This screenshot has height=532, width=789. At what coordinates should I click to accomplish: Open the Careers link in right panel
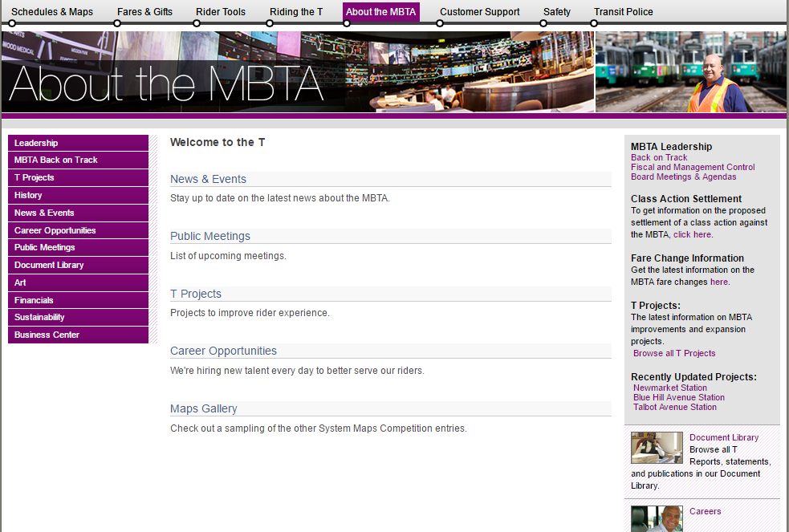[705, 511]
